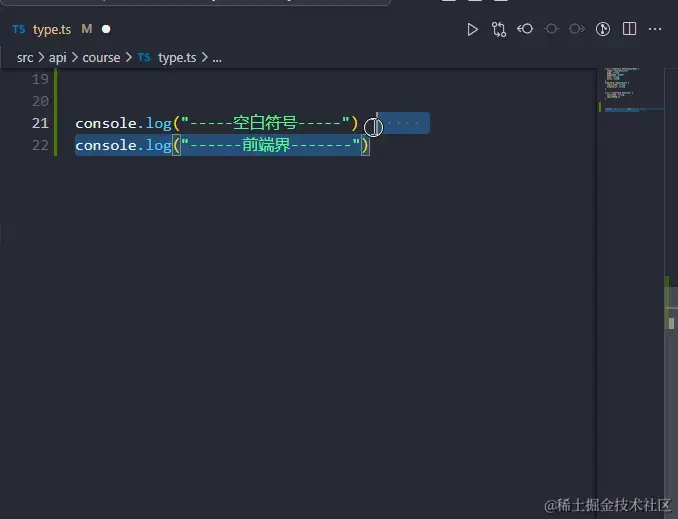Click the TS file icon on tab
This screenshot has width=678, height=519.
tap(19, 29)
